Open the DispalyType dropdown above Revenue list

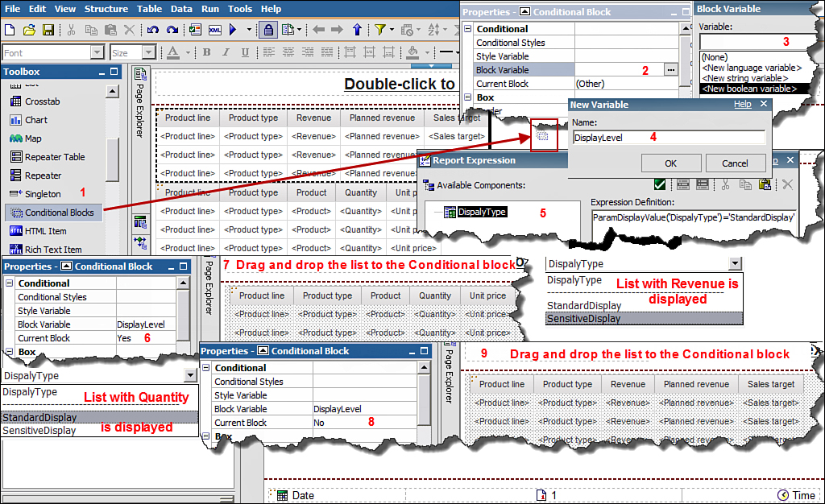tap(735, 263)
